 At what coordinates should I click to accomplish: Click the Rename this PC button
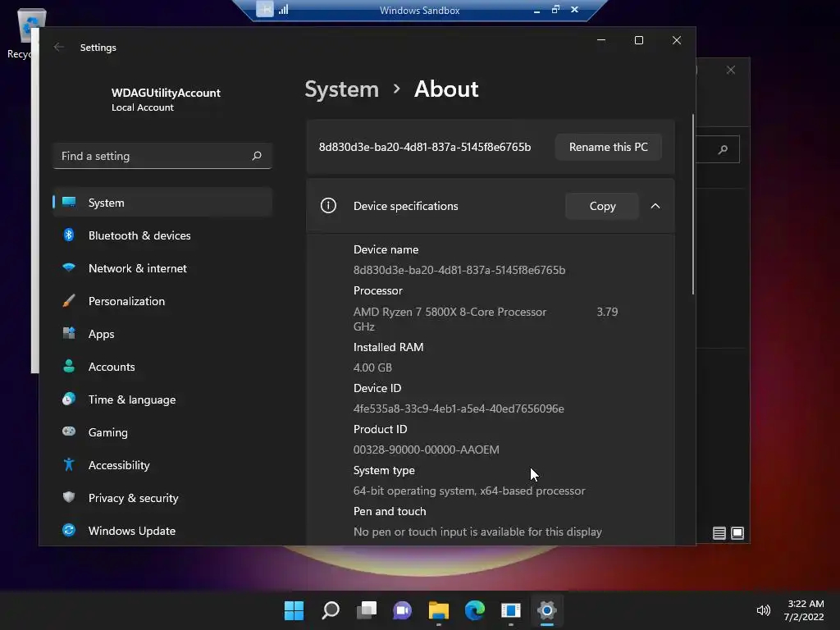608,147
